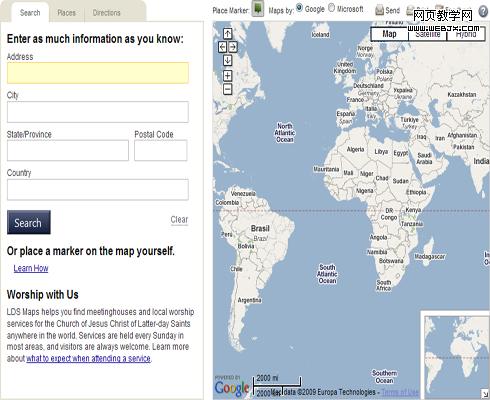
Task: Click the Southern Ocean label
Action: pos(384,377)
